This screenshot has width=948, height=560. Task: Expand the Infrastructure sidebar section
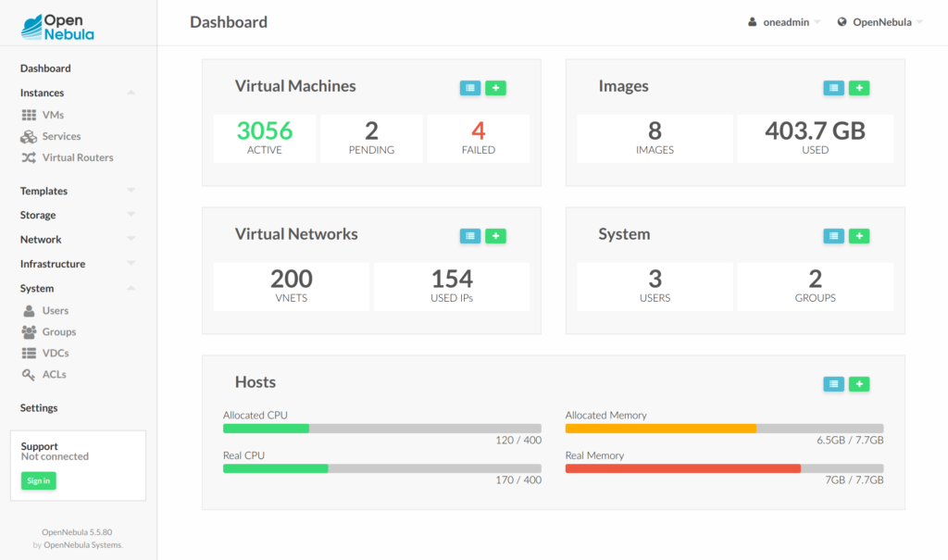tap(131, 264)
